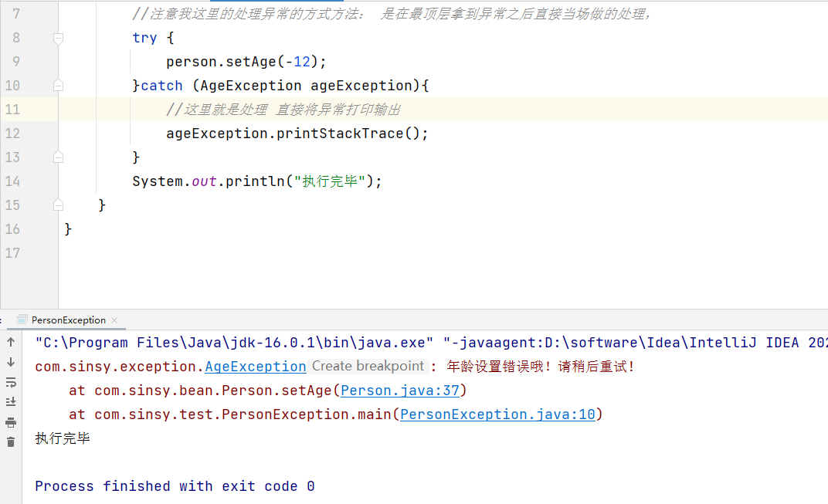This screenshot has height=504, width=828.
Task: Collapse the try block at line 8
Action: point(58,38)
